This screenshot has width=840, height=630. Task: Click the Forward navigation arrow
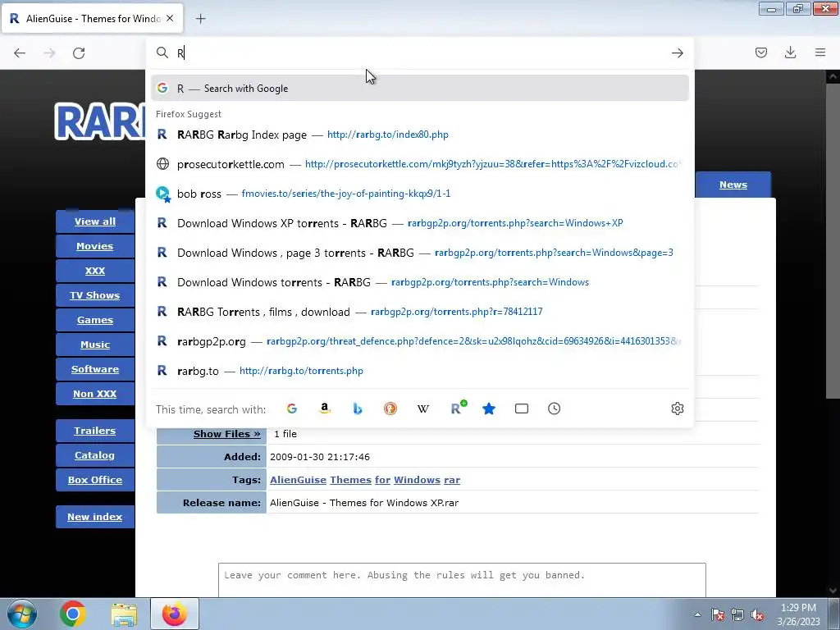point(49,53)
